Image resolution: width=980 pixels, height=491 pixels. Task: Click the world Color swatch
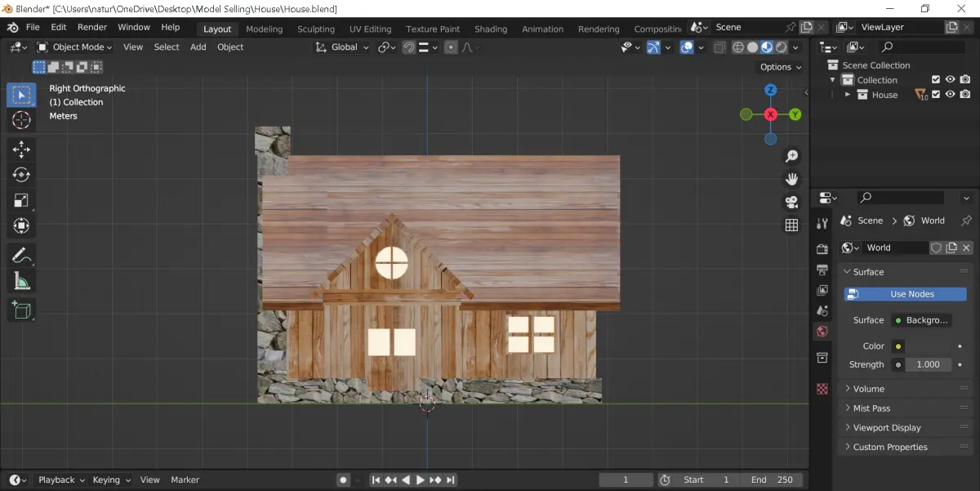(898, 346)
